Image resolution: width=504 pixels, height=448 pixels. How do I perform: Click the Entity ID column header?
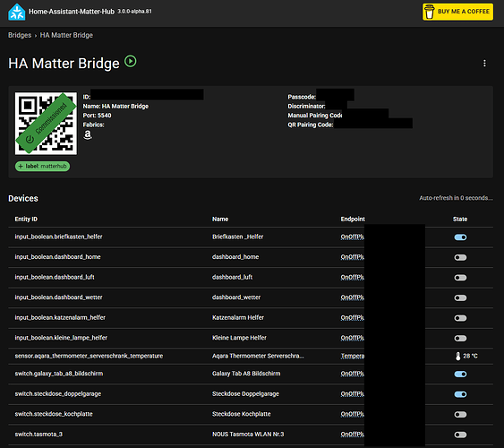(26, 219)
